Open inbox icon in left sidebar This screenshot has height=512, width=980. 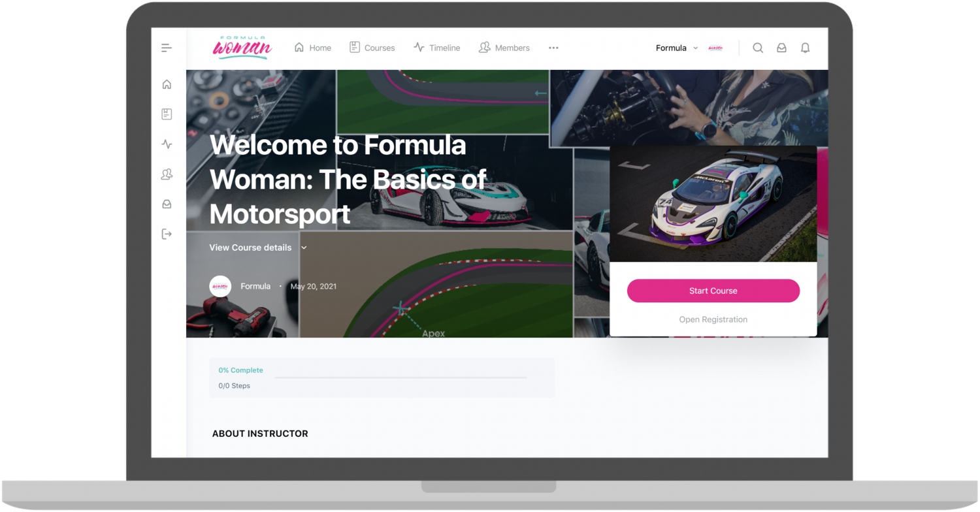click(x=167, y=204)
